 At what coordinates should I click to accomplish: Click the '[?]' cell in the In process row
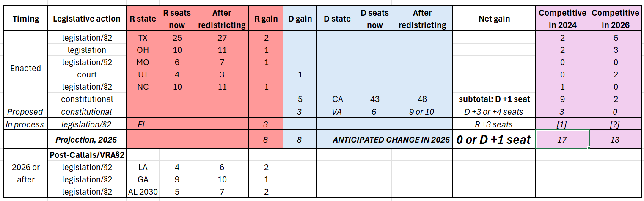tap(615, 124)
